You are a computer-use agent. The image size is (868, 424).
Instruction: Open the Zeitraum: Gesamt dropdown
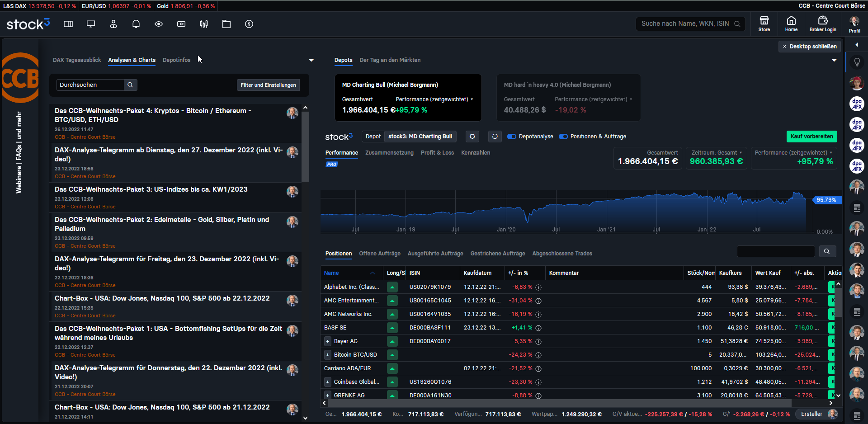coord(717,153)
